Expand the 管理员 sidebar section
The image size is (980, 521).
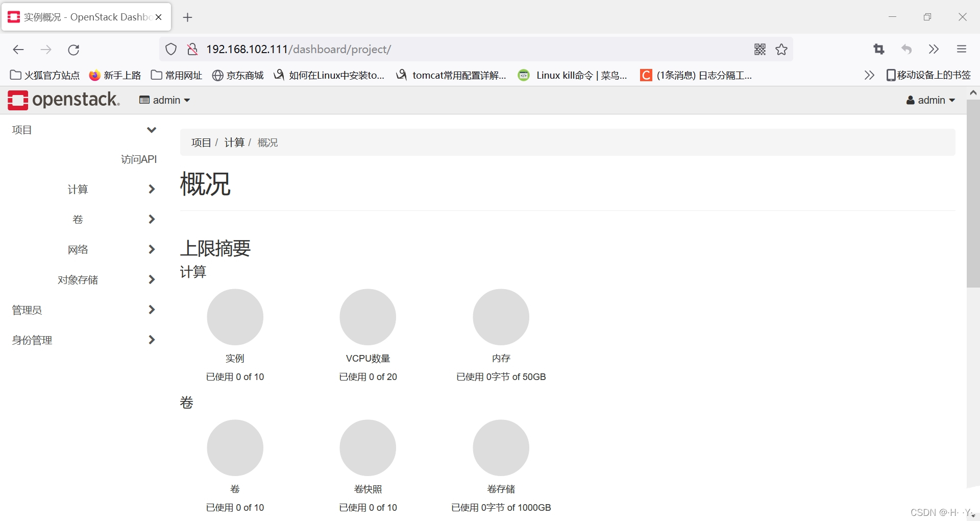click(84, 310)
